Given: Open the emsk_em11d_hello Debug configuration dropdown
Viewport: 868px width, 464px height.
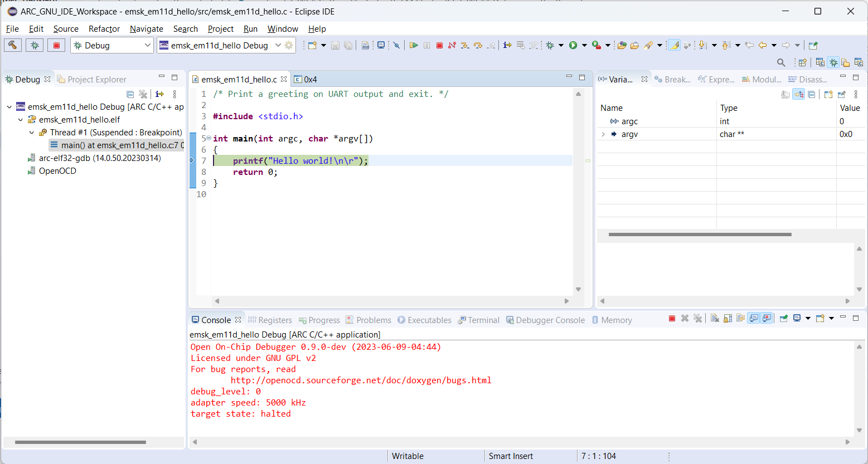Looking at the screenshot, I should tap(278, 45).
